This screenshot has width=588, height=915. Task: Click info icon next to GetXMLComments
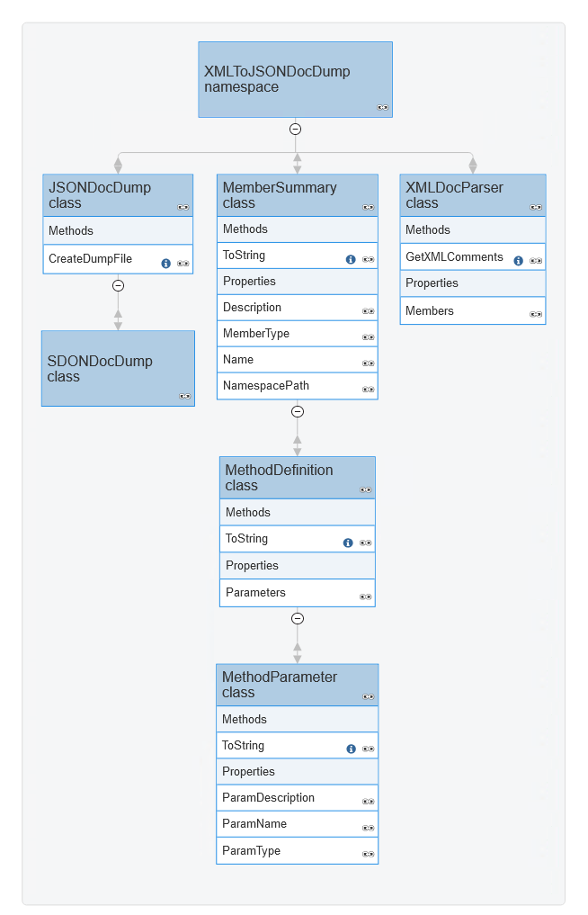pos(518,261)
